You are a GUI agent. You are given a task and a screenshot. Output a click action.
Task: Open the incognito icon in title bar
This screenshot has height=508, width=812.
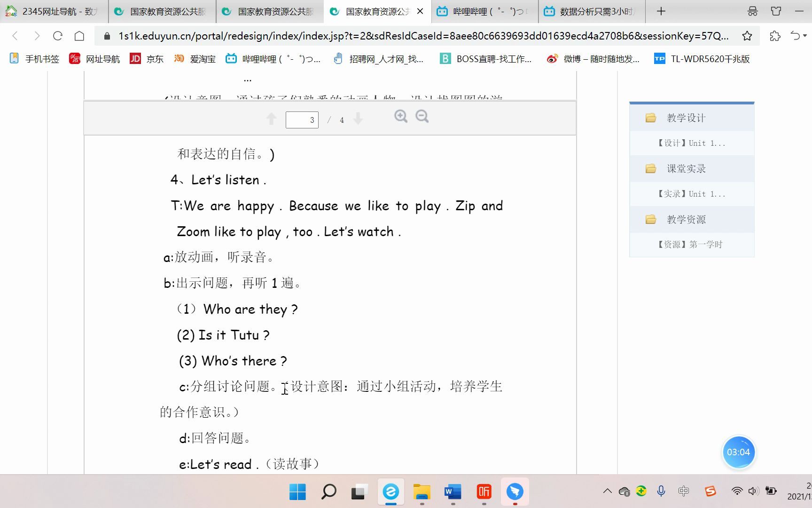pos(753,11)
